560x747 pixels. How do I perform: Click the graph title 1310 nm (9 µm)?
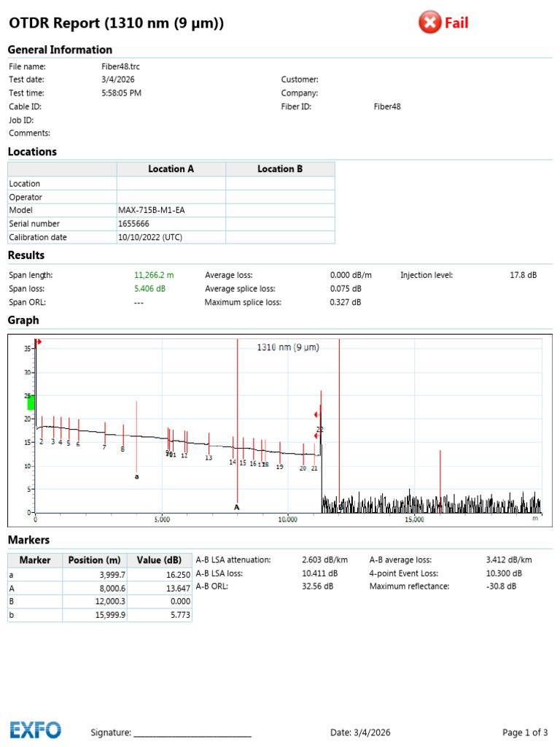pos(288,347)
